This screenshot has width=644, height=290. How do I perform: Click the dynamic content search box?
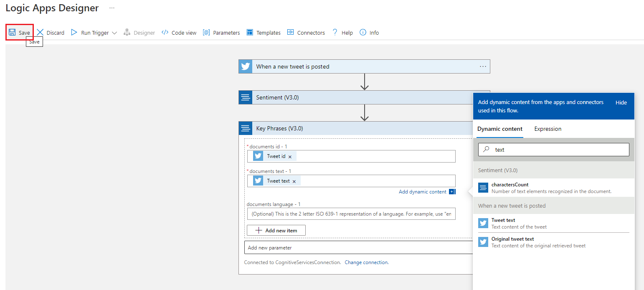pos(553,150)
